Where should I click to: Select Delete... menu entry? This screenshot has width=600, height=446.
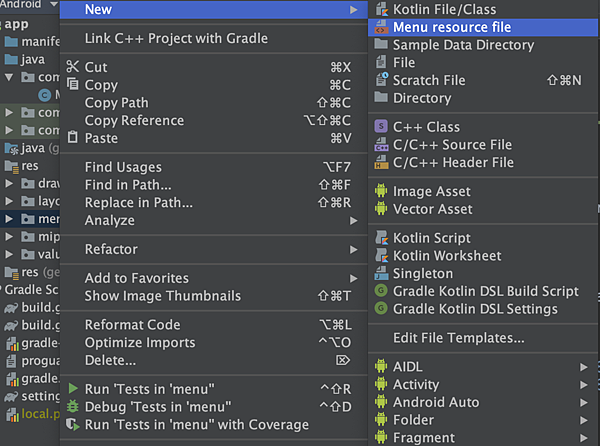point(214,360)
